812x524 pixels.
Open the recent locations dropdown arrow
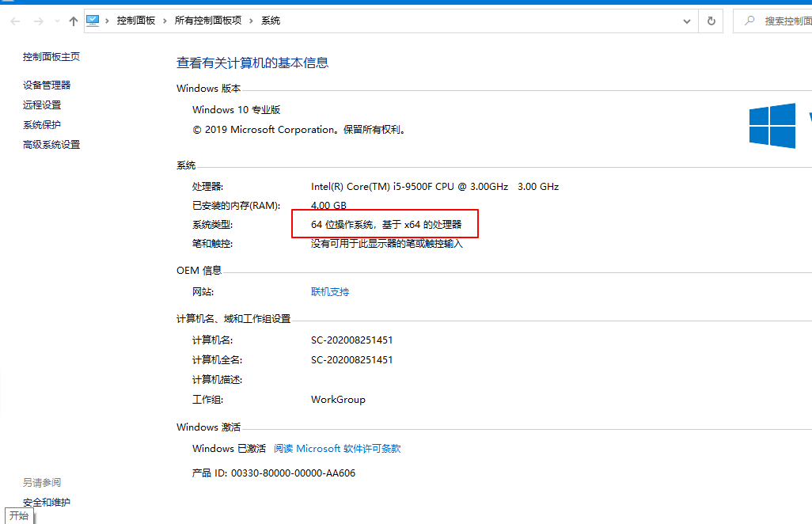[x=56, y=22]
